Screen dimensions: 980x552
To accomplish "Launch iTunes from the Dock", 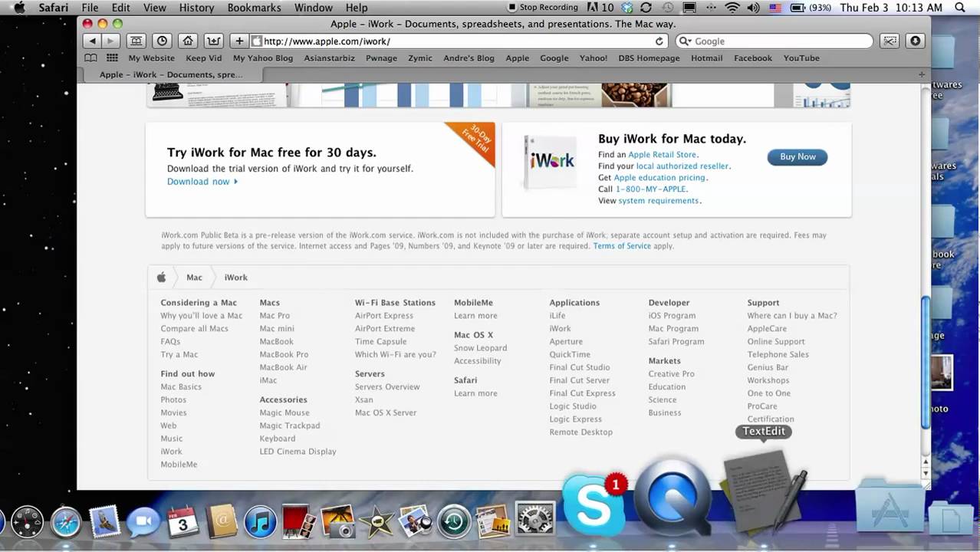I will pyautogui.click(x=261, y=523).
